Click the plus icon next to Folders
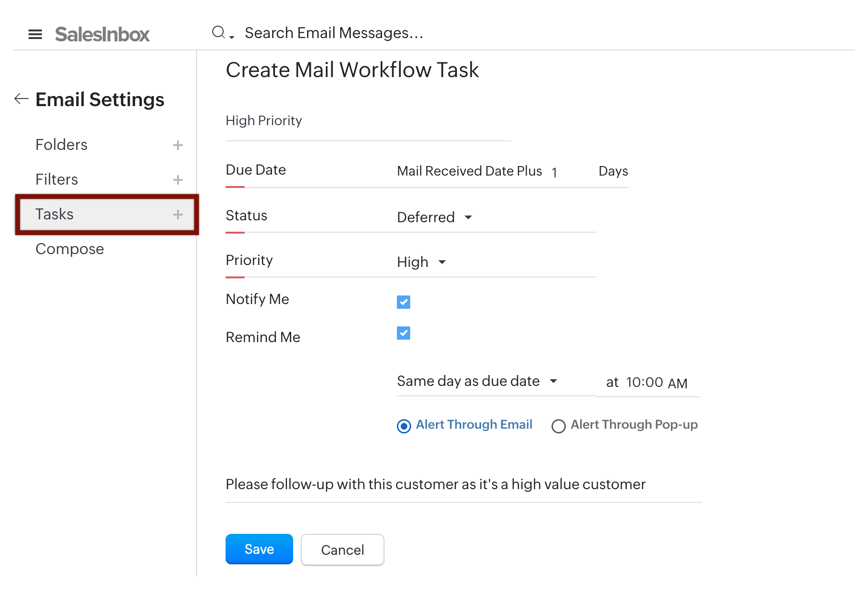Image resolution: width=868 pixels, height=590 pixels. click(178, 145)
